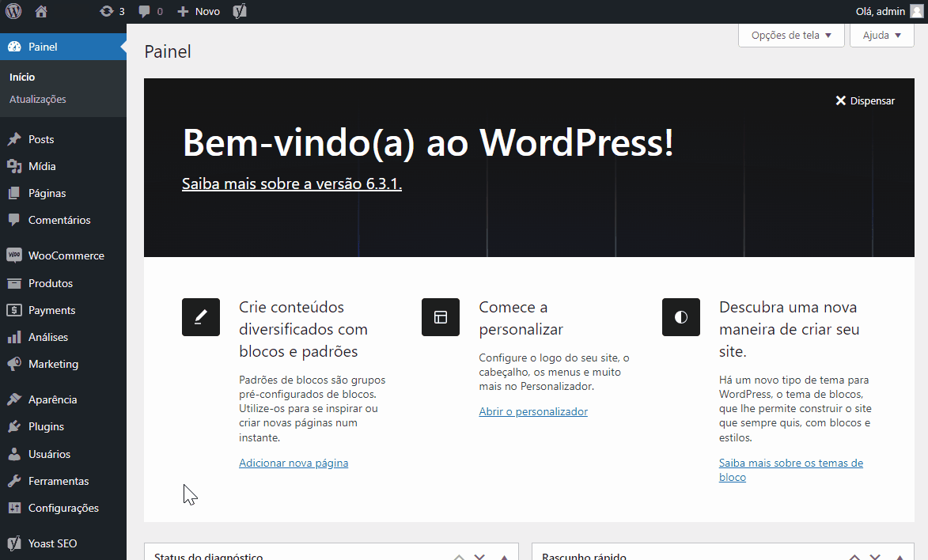Click the Plugins plug icon
Viewport: 928px width, 560px height.
[x=14, y=426]
